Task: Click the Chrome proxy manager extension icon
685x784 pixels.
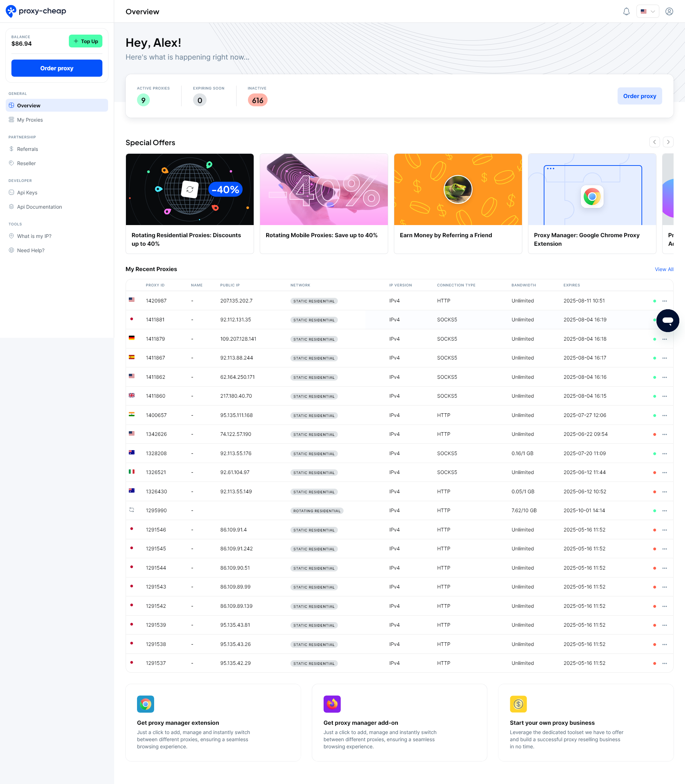Action: coord(145,704)
